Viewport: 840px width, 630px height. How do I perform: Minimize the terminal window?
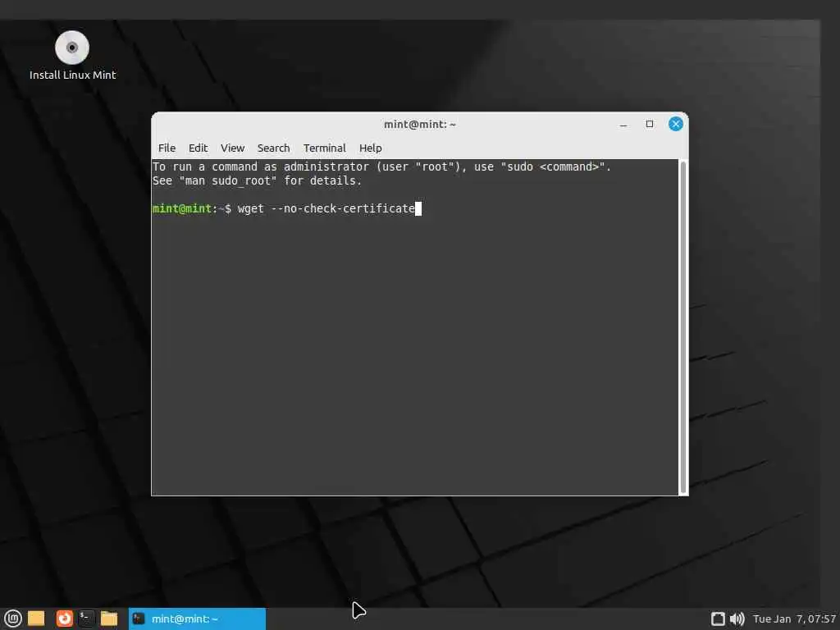(623, 125)
